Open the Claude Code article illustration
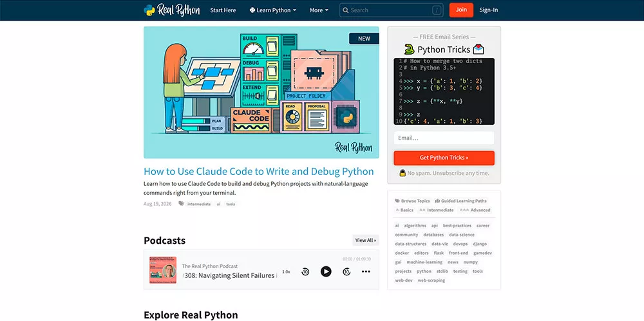Screen dimensions: 644x321 coord(261,93)
